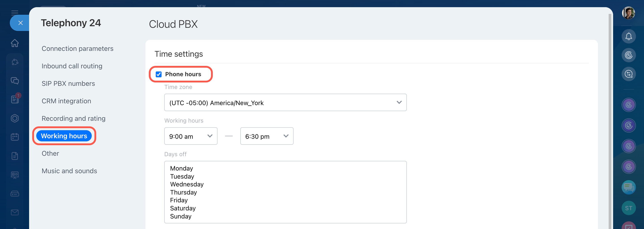Screen dimensions: 644x229
Task: Click the home icon in left sidebar
Action: tap(15, 43)
